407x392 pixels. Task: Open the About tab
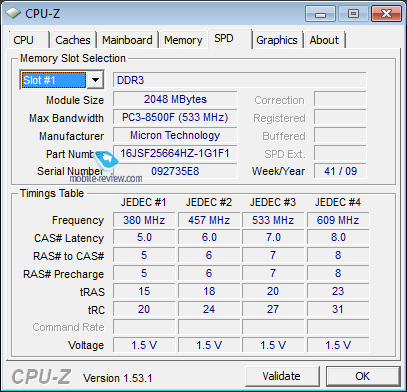click(x=324, y=40)
